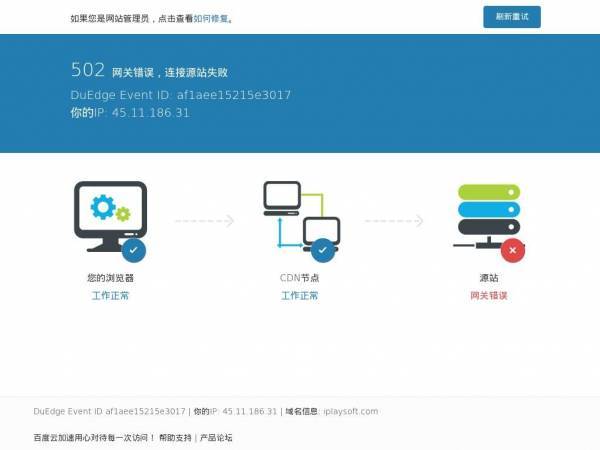Click the origin server stack icon
Screen dimensions: 600x450
point(489,216)
